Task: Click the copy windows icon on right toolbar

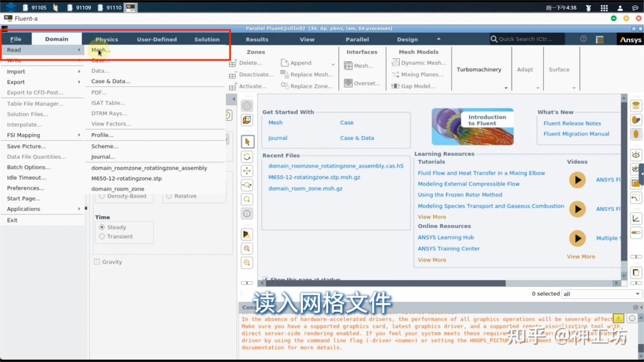Action: pyautogui.click(x=636, y=273)
